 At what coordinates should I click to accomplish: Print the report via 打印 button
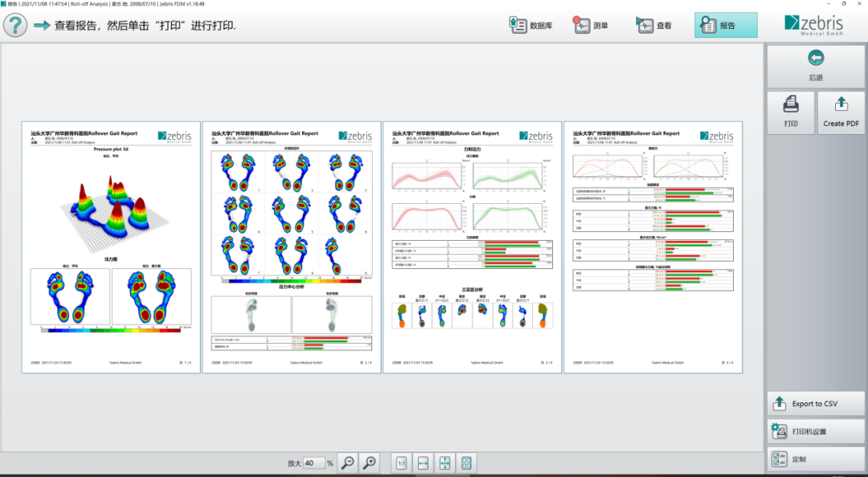pyautogui.click(x=791, y=112)
